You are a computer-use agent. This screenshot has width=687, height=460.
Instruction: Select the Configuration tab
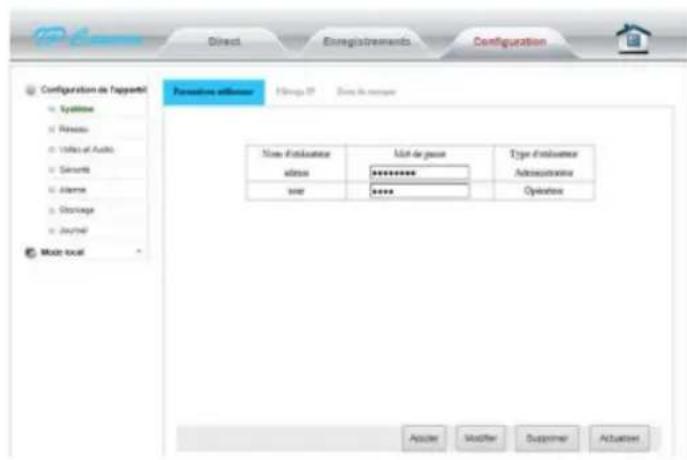510,42
